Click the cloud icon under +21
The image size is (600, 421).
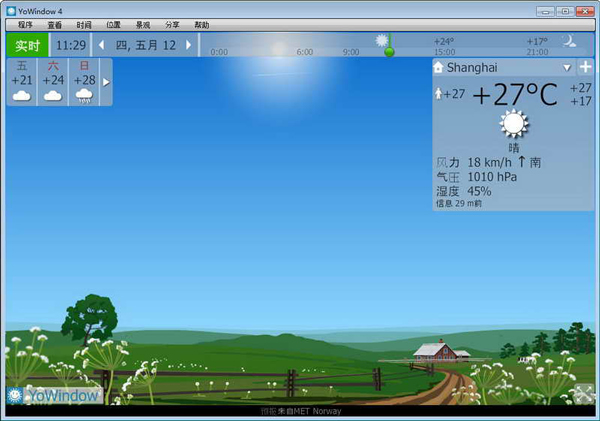tap(22, 95)
